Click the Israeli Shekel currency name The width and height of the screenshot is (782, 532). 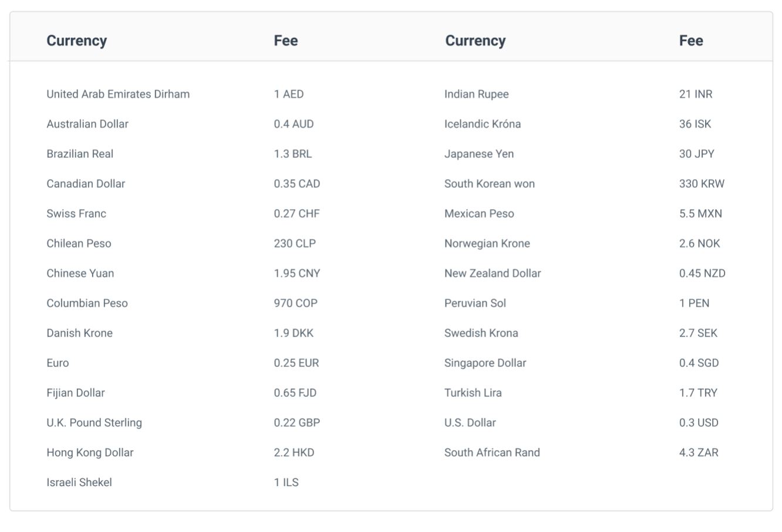(x=79, y=483)
